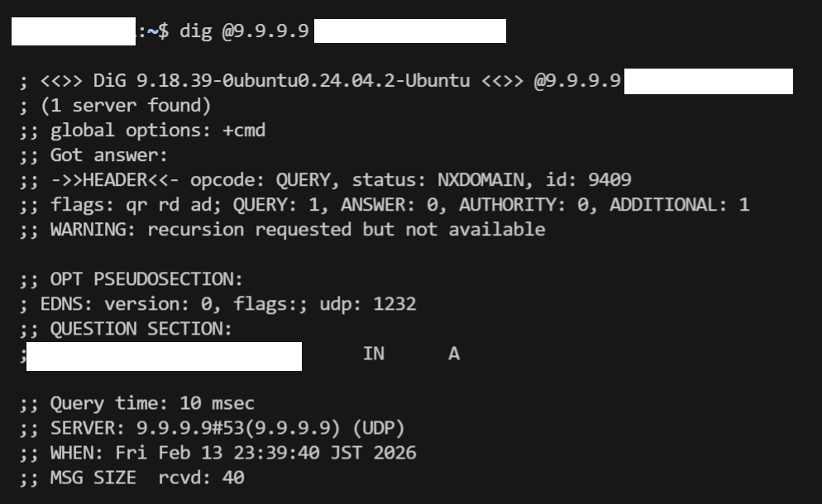Click the recursion not available warning
Image resolution: width=822 pixels, height=504 pixels.
[x=298, y=230]
